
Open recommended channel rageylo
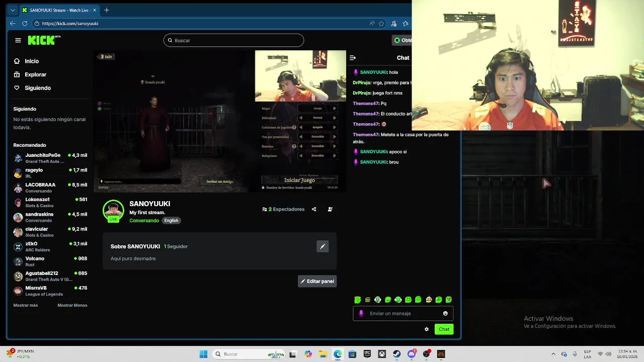click(50, 173)
